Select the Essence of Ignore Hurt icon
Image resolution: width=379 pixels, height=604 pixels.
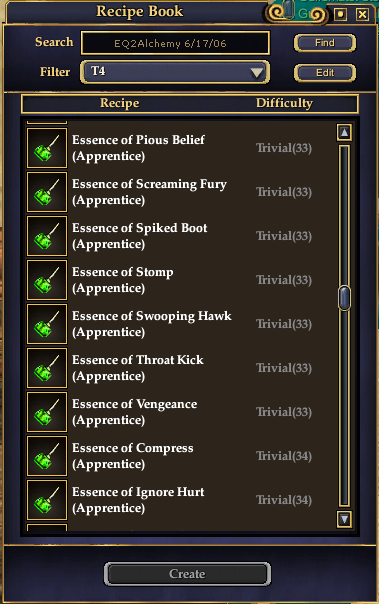tap(47, 500)
